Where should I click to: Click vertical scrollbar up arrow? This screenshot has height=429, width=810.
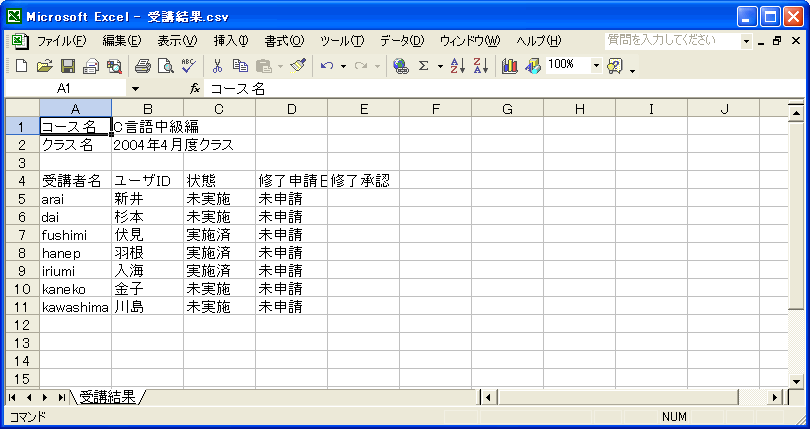pos(796,112)
